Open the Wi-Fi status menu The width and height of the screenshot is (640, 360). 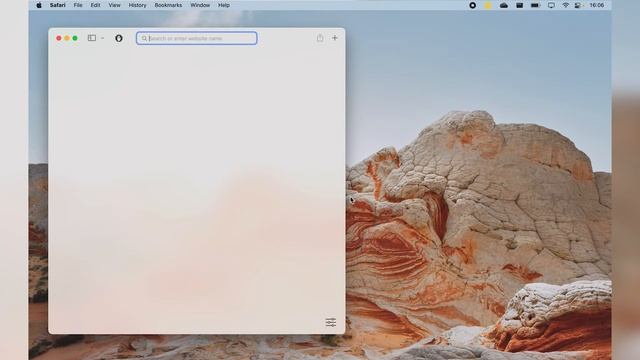pos(565,5)
